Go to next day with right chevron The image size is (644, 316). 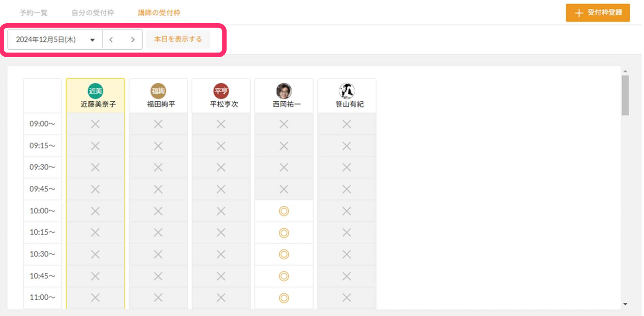click(x=133, y=39)
